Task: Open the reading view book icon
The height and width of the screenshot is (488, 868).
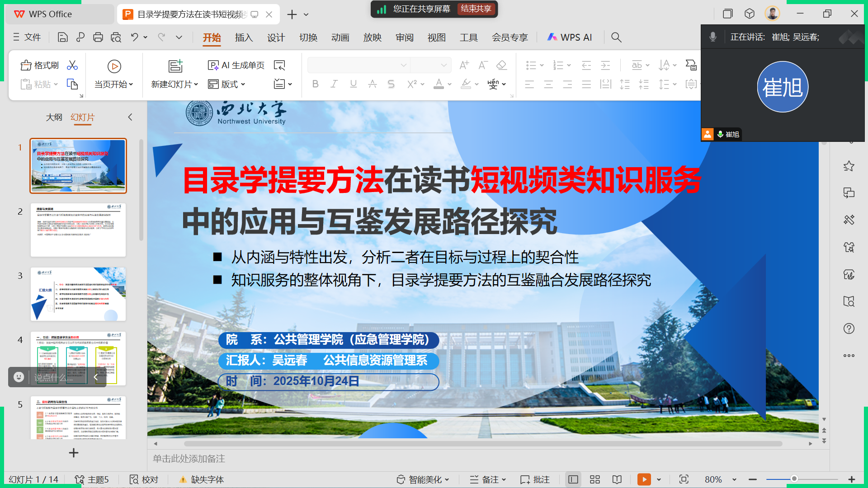Action: [x=617, y=479]
